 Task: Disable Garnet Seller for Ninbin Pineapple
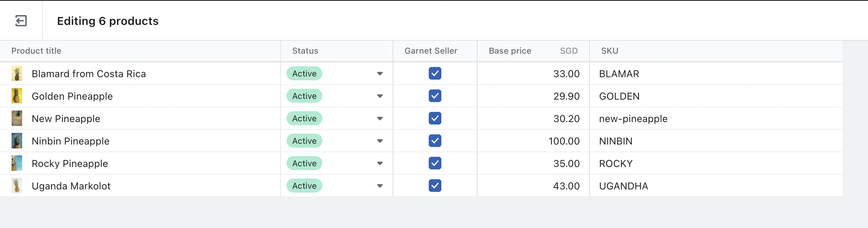435,141
